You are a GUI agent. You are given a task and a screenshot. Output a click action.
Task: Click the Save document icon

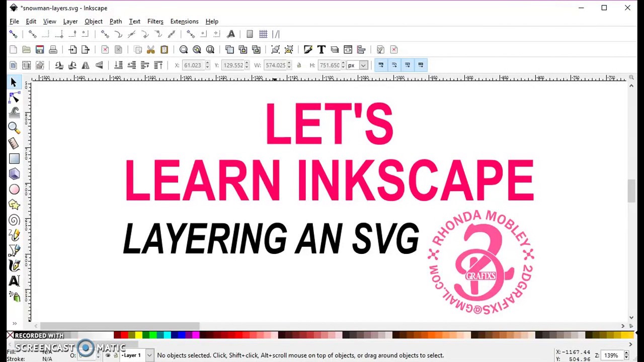click(40, 49)
